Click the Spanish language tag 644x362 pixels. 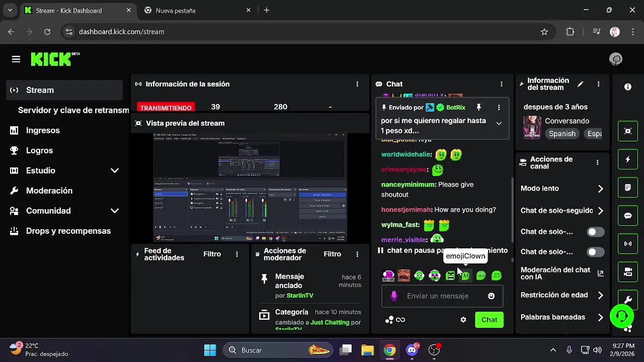[x=562, y=134]
